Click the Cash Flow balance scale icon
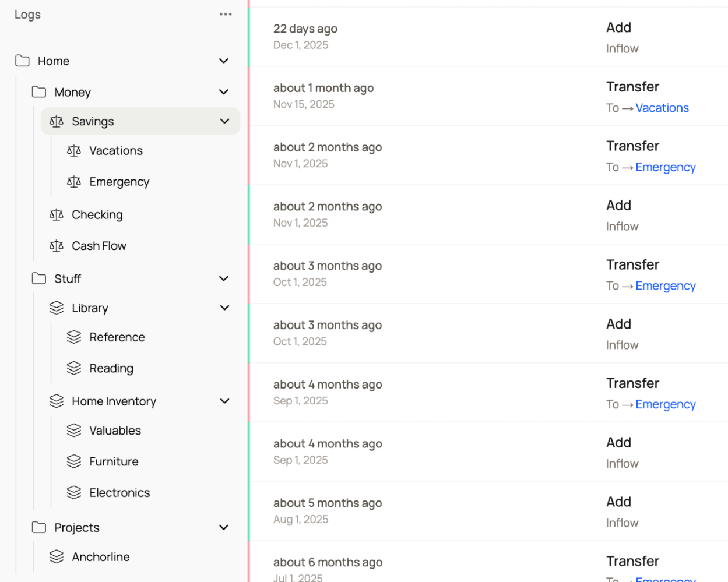 coord(57,246)
